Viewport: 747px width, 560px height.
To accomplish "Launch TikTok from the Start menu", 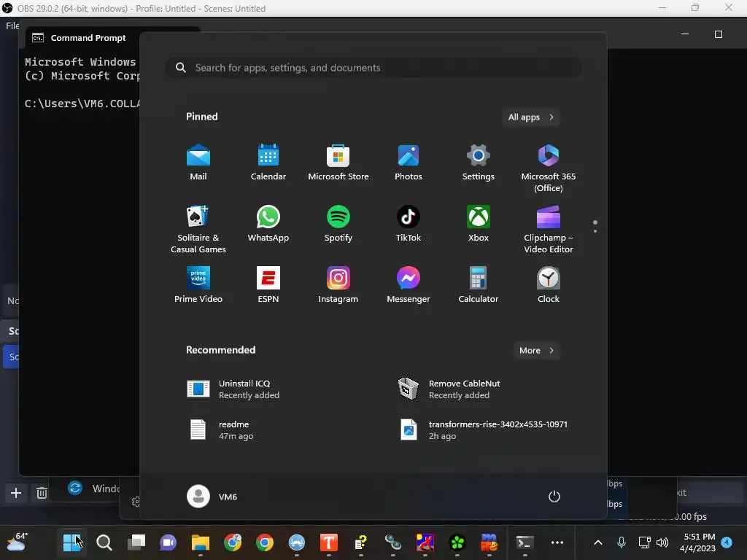I will [409, 224].
